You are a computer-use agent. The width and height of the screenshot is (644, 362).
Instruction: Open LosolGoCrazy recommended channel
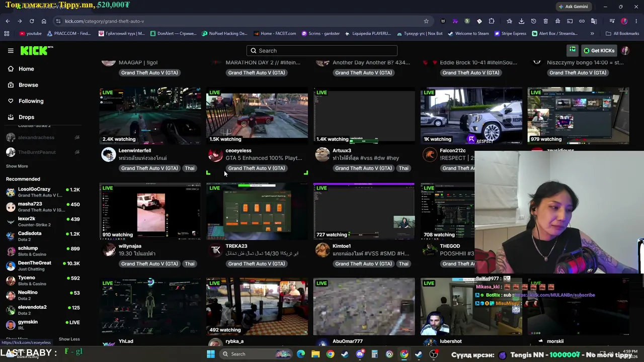click(x=43, y=192)
